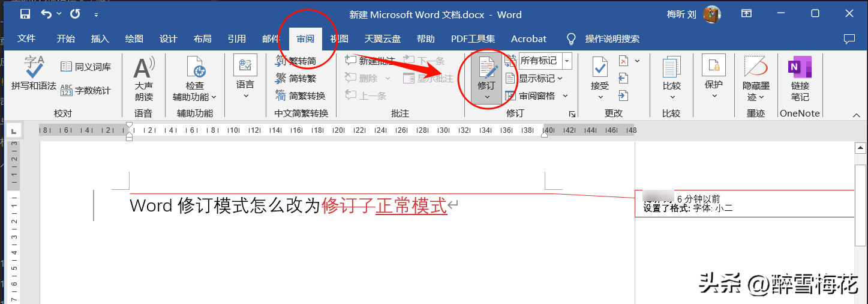The height and width of the screenshot is (304, 868).
Task: Click the deleted text 修订了
Action: (x=349, y=206)
